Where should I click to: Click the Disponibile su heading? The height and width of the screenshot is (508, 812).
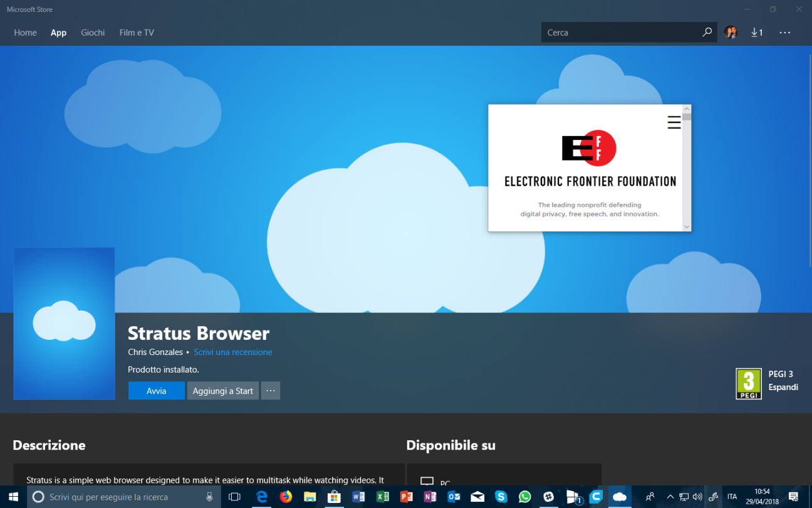coord(450,445)
